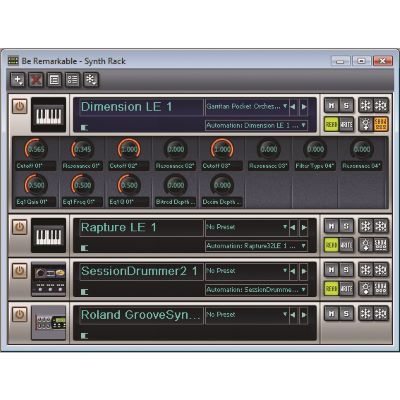Image resolution: width=400 pixels, height=400 pixels.
Task: Open SessionDrummer2 1 instrument thumbnail
Action: tap(49, 279)
